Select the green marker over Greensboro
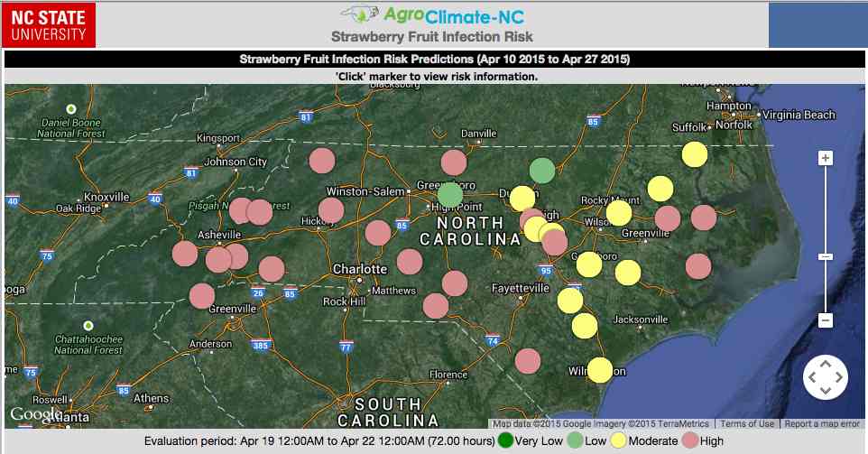The image size is (868, 454). [x=450, y=195]
